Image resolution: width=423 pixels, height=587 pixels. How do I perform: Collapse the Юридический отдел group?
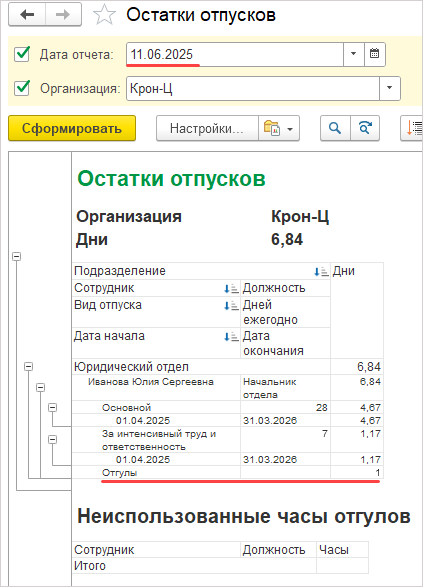tap(28, 367)
